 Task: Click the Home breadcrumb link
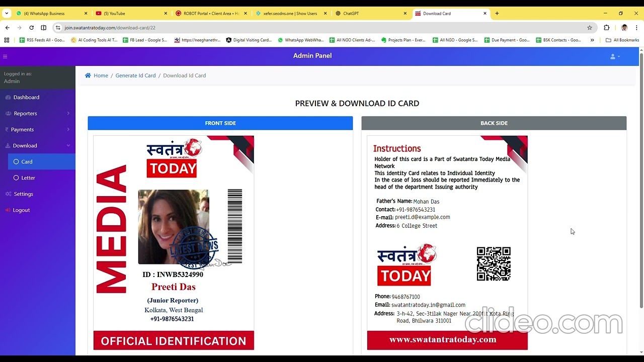[x=101, y=75]
